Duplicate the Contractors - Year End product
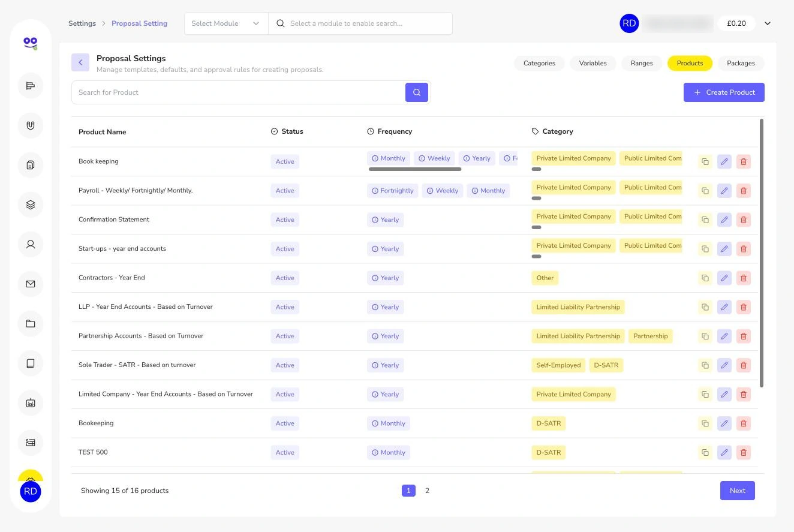The width and height of the screenshot is (794, 532). (705, 278)
